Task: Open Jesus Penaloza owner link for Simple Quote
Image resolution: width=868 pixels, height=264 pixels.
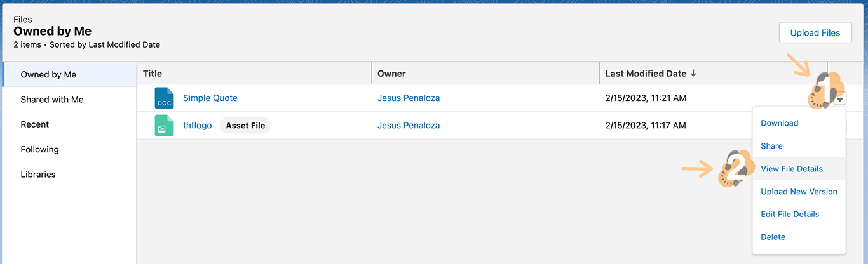Action: pyautogui.click(x=408, y=98)
